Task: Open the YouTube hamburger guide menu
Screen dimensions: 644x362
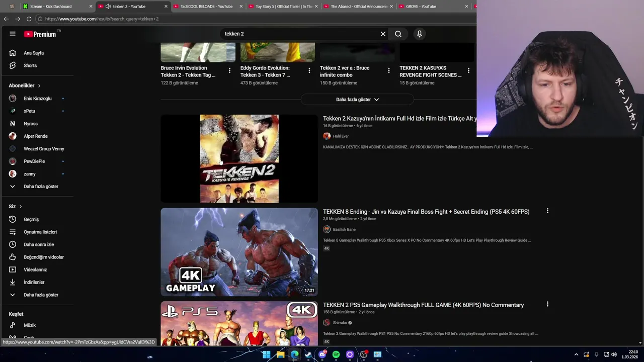Action: pyautogui.click(x=12, y=34)
